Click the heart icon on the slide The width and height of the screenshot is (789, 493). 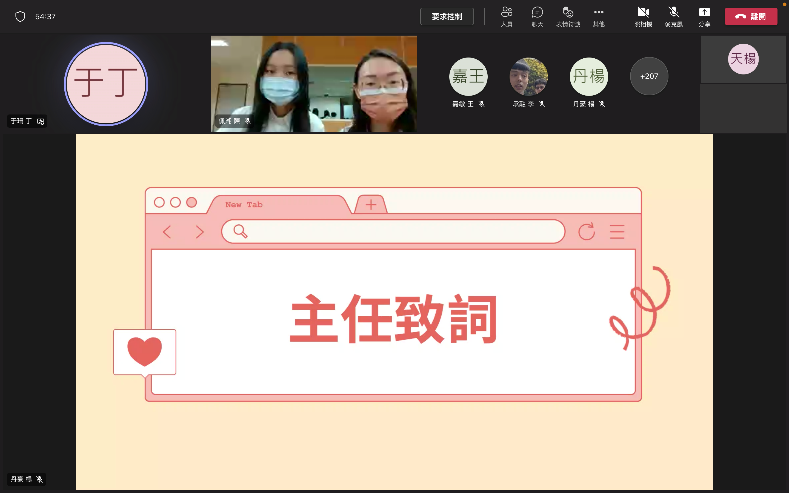145,351
